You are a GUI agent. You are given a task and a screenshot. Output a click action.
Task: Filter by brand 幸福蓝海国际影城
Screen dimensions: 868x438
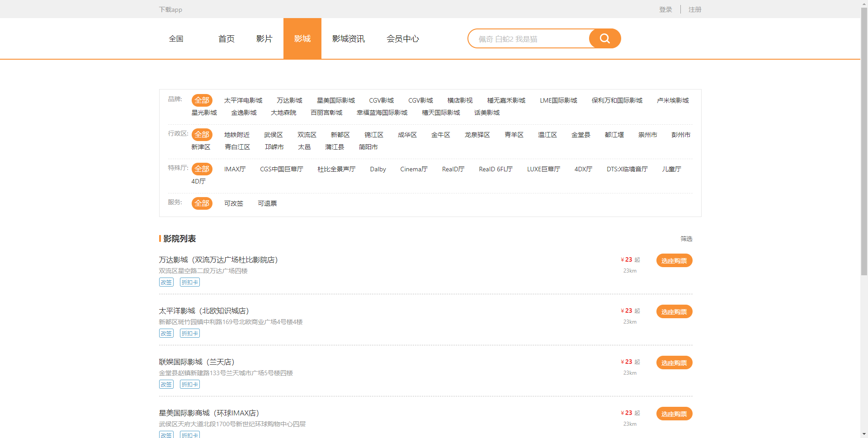(x=382, y=113)
